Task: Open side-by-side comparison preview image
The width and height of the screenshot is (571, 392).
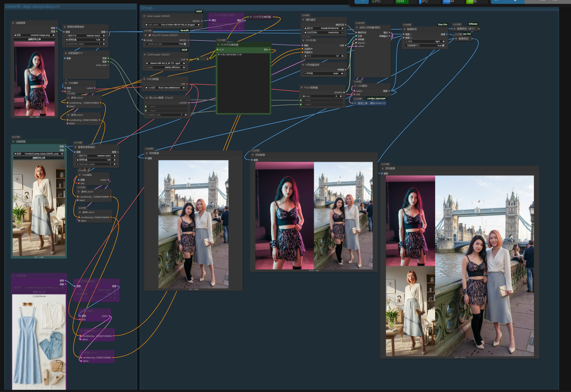Action: (x=314, y=216)
